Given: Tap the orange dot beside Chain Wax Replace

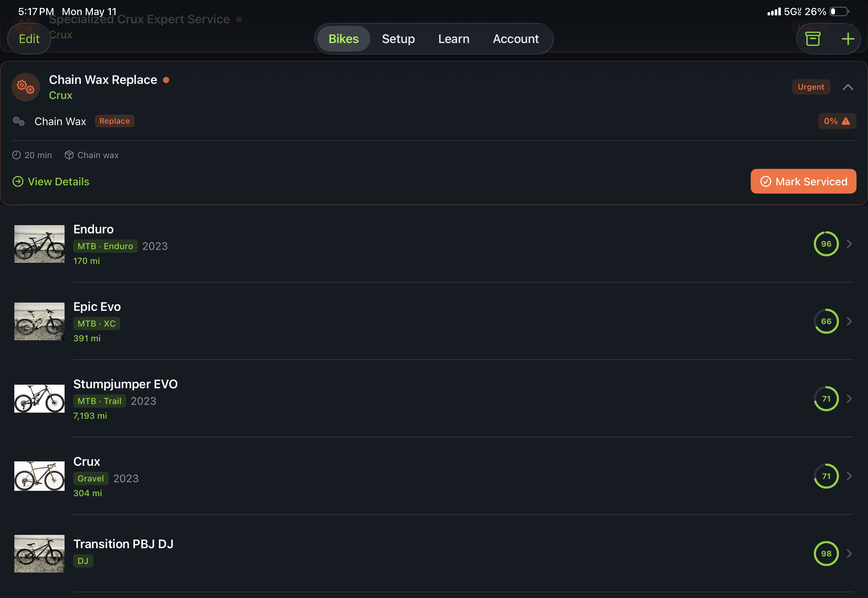Looking at the screenshot, I should click(x=166, y=80).
